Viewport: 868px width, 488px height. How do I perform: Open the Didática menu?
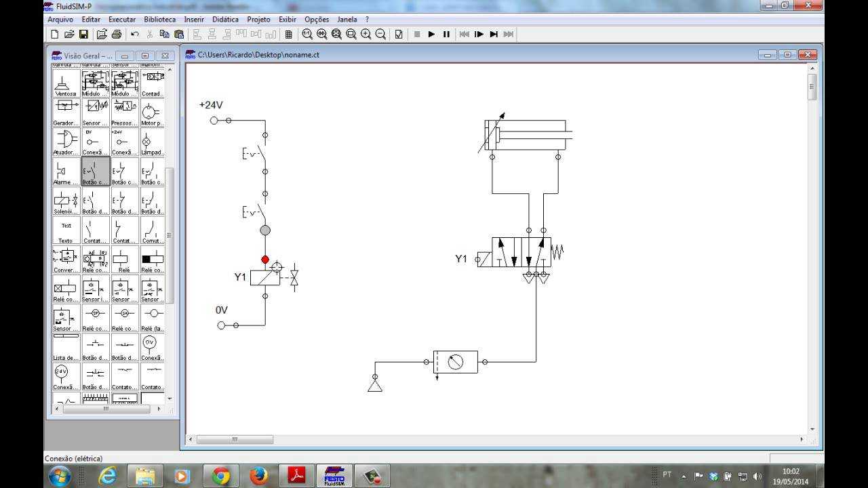coord(225,20)
